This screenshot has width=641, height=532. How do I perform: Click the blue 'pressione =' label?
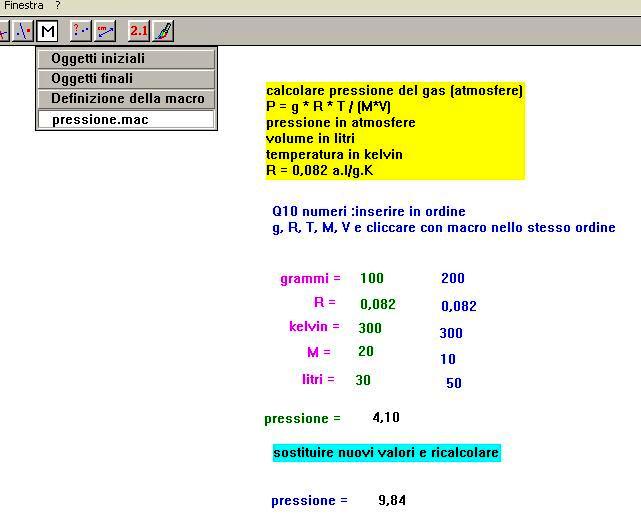(x=309, y=501)
